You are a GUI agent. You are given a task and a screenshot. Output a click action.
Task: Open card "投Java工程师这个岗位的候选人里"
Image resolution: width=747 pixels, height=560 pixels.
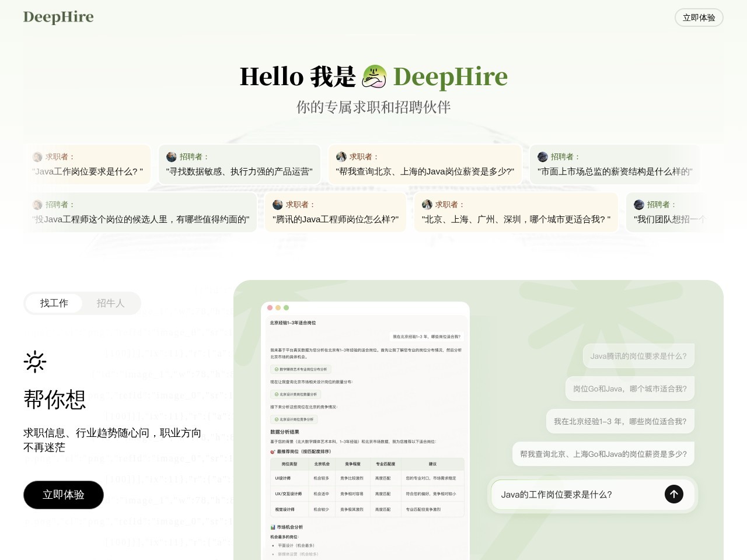click(141, 212)
